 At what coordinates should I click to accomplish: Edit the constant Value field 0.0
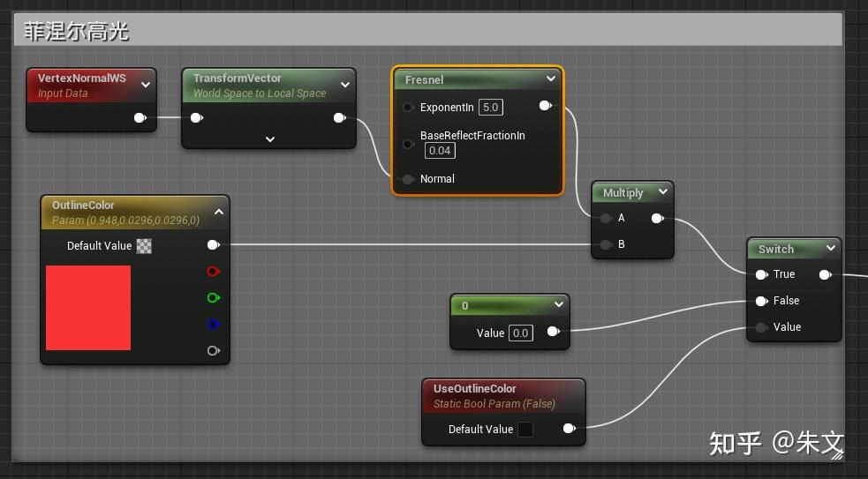pos(520,333)
